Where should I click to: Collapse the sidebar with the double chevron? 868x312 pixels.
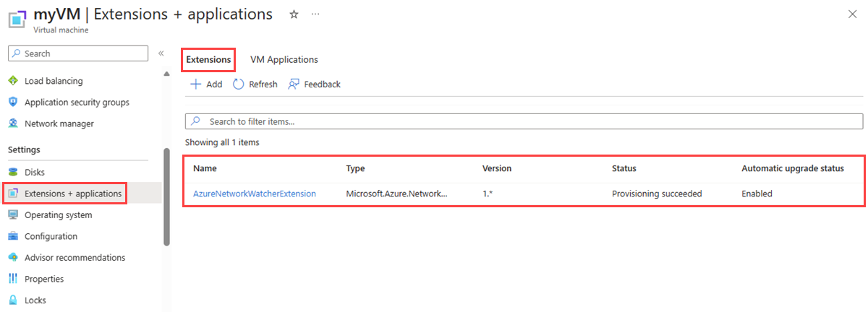pos(161,53)
